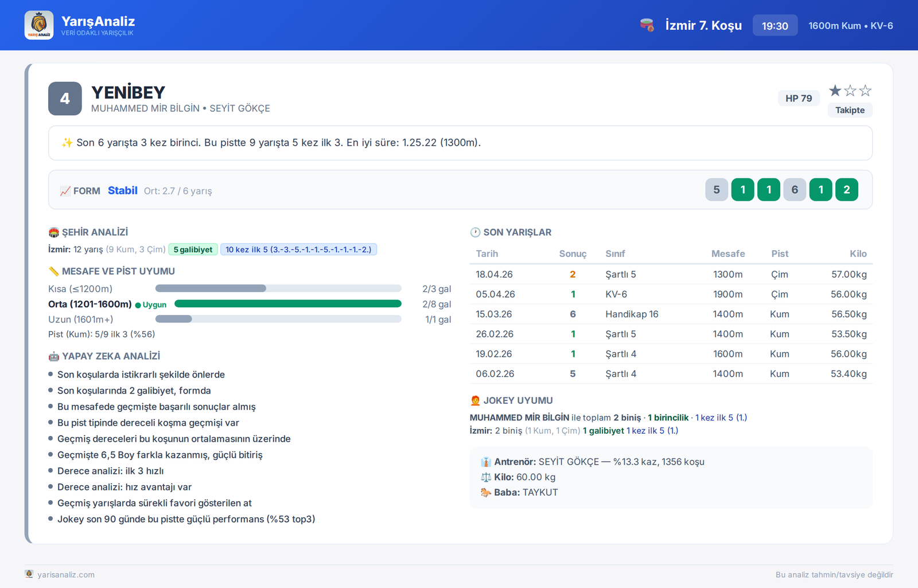Select the ruler icon beside MESAFE VE PİST UYUMU
918x588 pixels.
[x=54, y=271]
